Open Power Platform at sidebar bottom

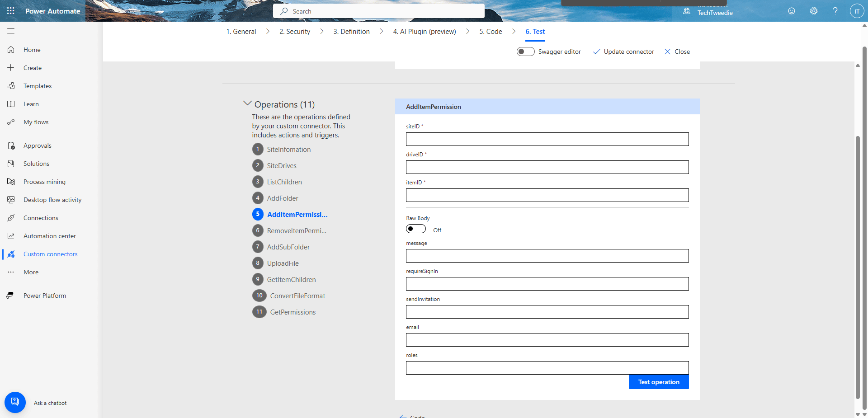(x=45, y=295)
